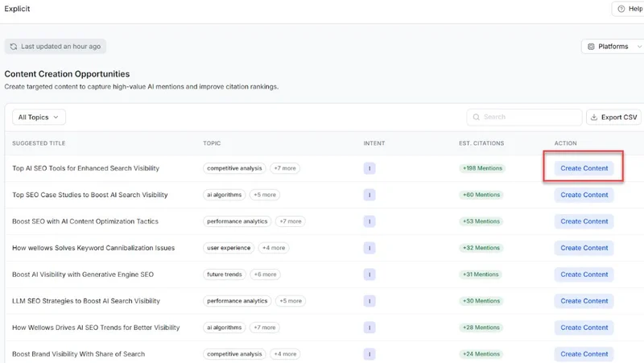The height and width of the screenshot is (363, 644).
Task: Click the magnifier icon in the search box
Action: tap(476, 118)
